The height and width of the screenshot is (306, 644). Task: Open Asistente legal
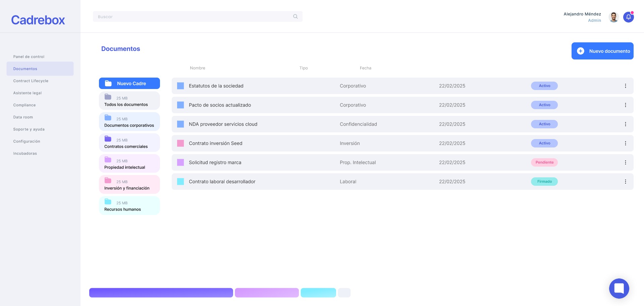click(28, 93)
